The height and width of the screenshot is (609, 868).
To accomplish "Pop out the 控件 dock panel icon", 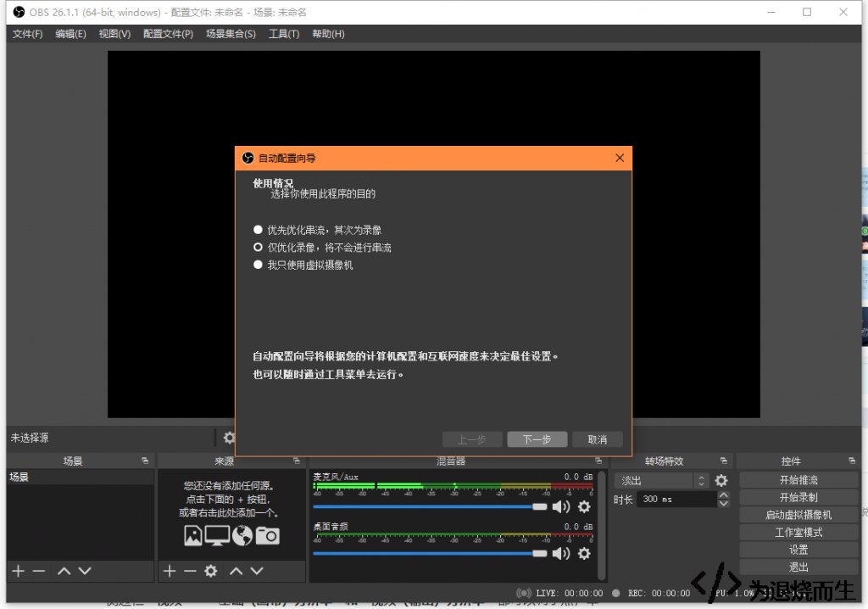I will click(852, 461).
